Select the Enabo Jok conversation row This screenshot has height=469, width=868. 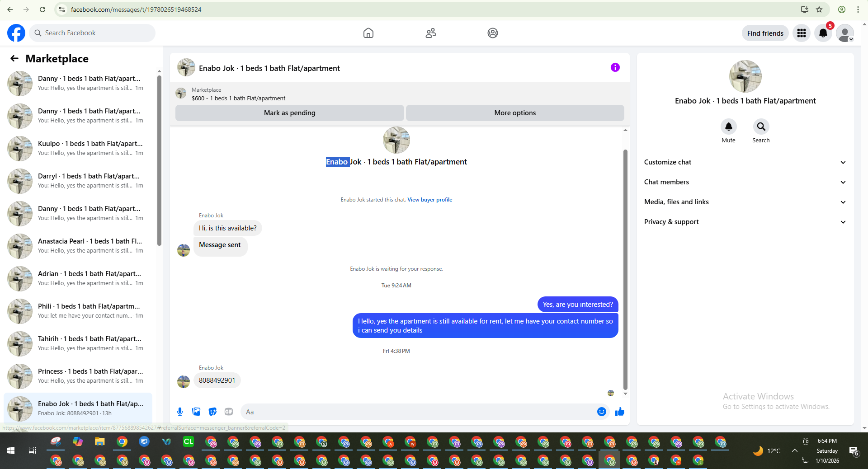point(78,408)
